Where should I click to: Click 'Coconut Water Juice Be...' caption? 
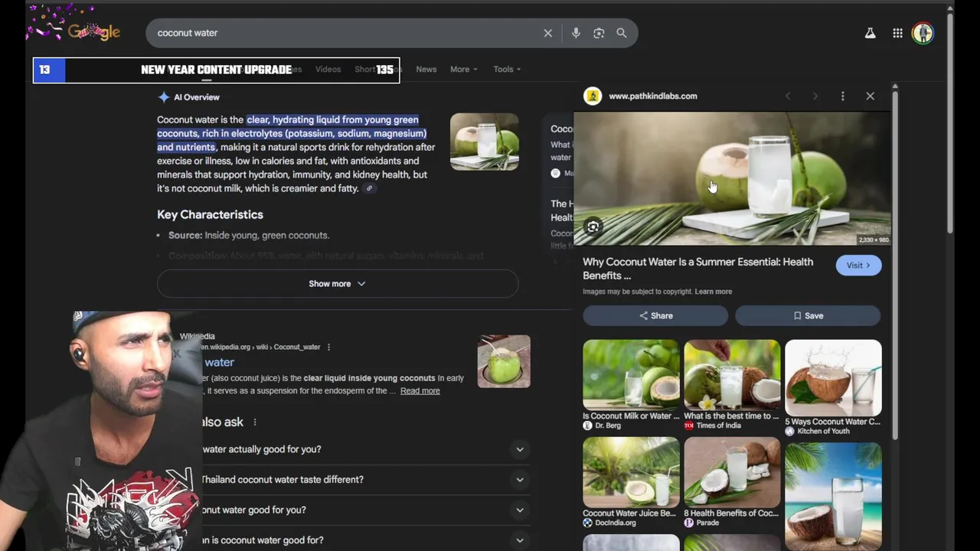629,514
